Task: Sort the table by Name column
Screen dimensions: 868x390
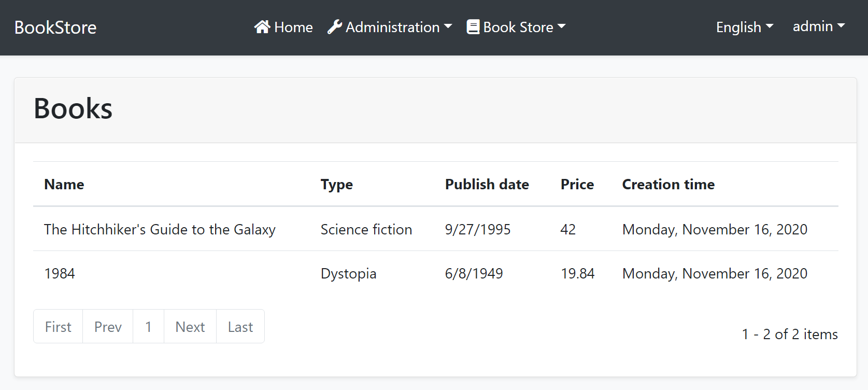Action: (x=64, y=185)
